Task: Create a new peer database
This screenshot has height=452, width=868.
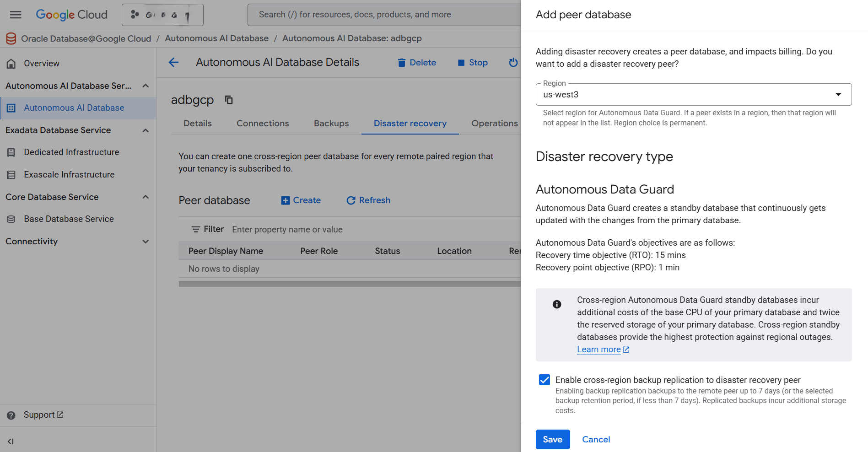Action: (x=300, y=200)
